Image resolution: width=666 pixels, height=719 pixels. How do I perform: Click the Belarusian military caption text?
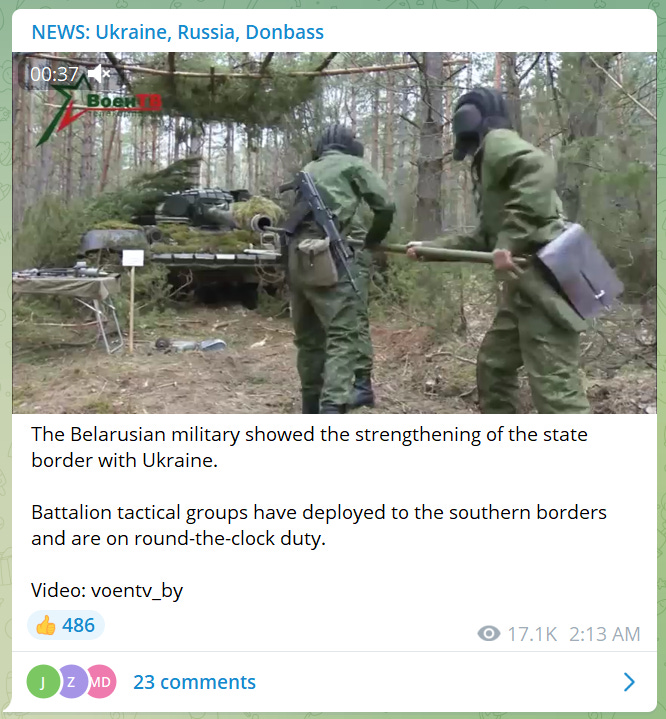click(x=309, y=447)
